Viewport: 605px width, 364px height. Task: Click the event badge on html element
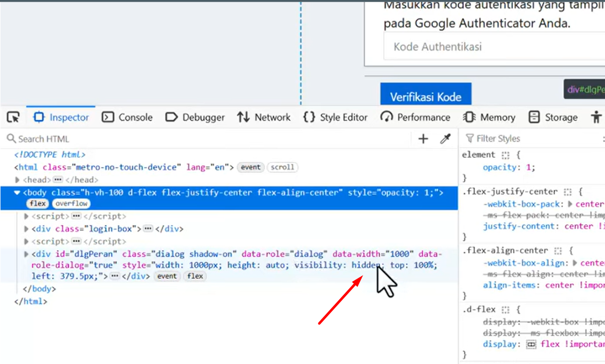coord(250,167)
